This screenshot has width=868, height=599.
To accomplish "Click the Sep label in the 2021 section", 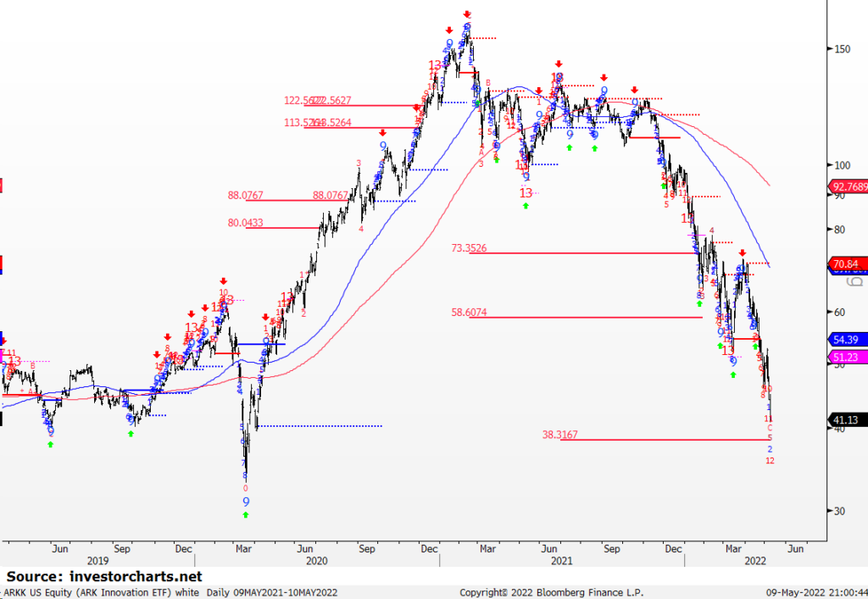I will click(612, 549).
